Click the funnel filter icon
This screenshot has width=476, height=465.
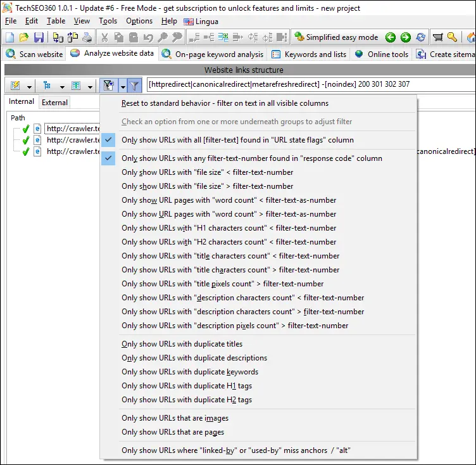point(134,85)
